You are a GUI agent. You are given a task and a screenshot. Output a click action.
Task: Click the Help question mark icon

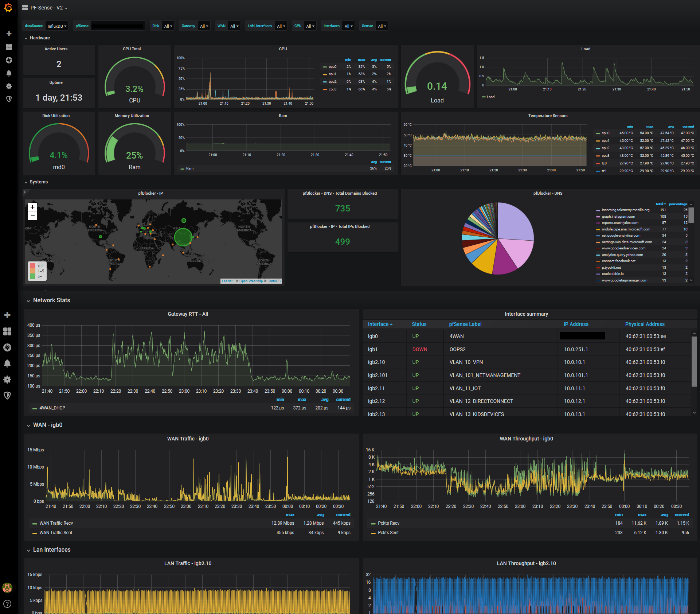[x=7, y=604]
